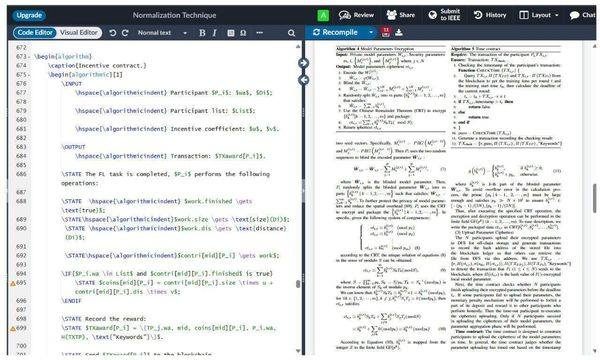Screen dimensions: 600x360
Task: Open project History
Action: pyautogui.click(x=490, y=15)
